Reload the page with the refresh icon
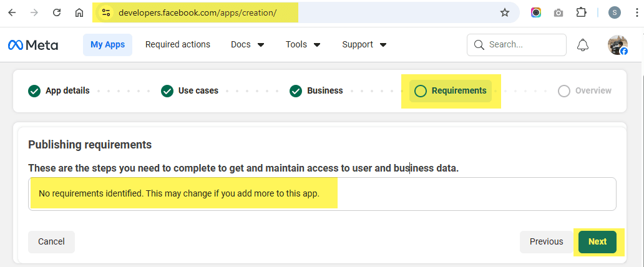This screenshot has width=644, height=267. (57, 12)
